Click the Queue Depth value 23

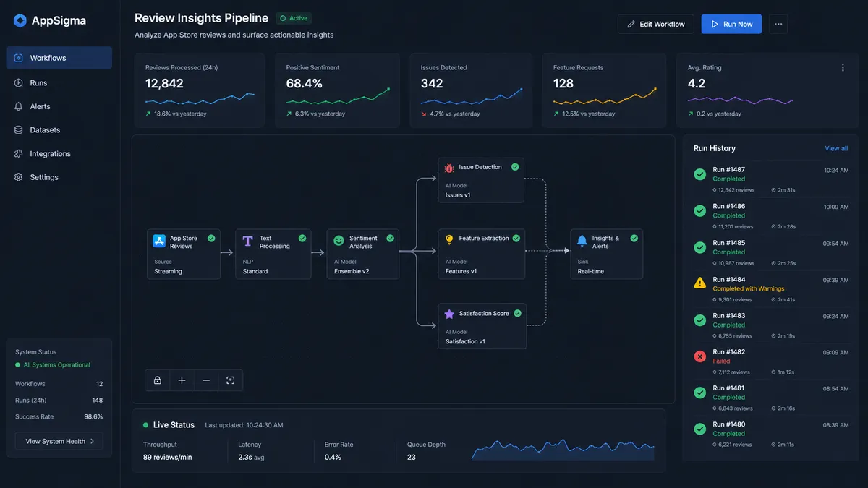[x=412, y=457]
